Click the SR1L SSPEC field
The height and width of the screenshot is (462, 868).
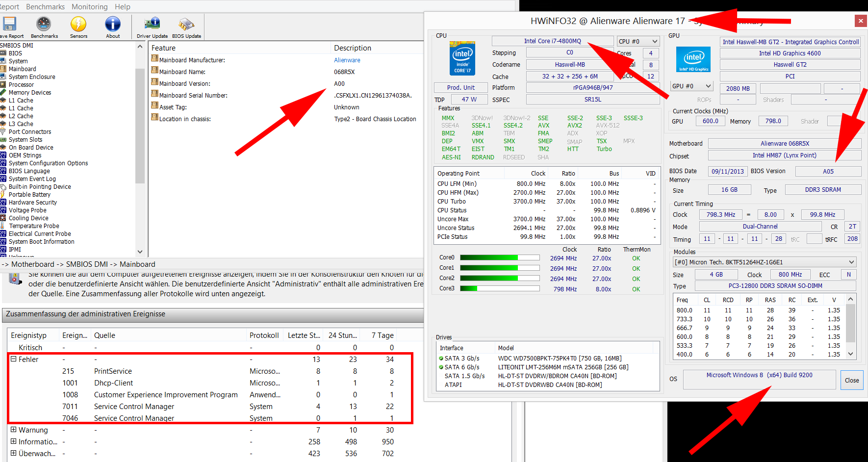pos(593,100)
